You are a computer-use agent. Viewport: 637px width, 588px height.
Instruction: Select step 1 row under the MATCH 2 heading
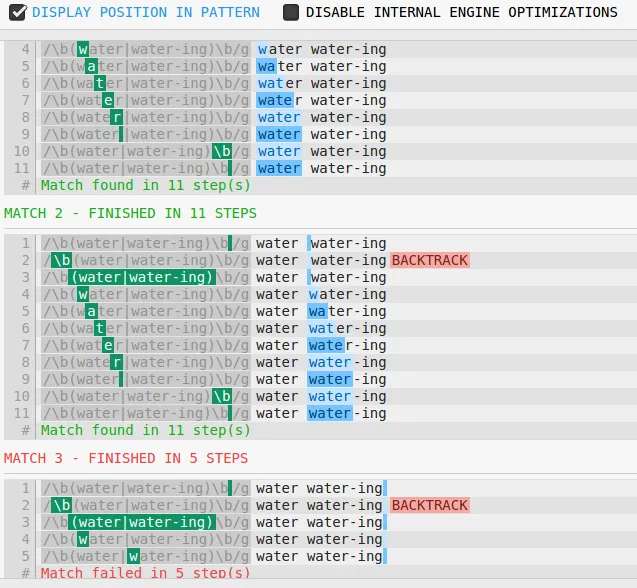(x=321, y=243)
